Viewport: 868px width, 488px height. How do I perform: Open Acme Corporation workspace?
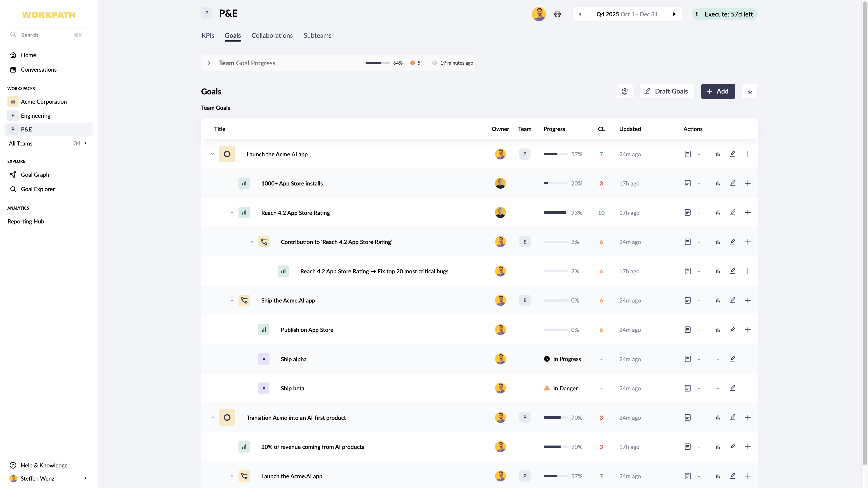49,101
